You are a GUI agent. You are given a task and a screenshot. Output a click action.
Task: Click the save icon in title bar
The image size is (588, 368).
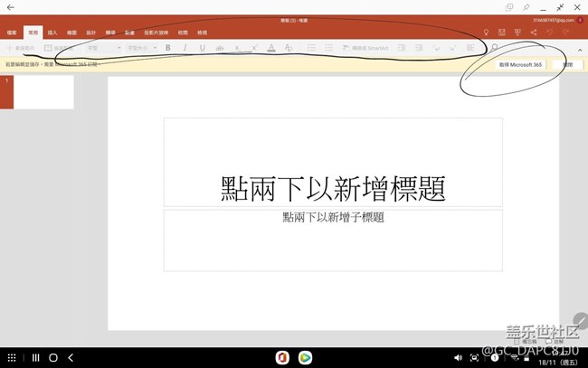(x=501, y=32)
